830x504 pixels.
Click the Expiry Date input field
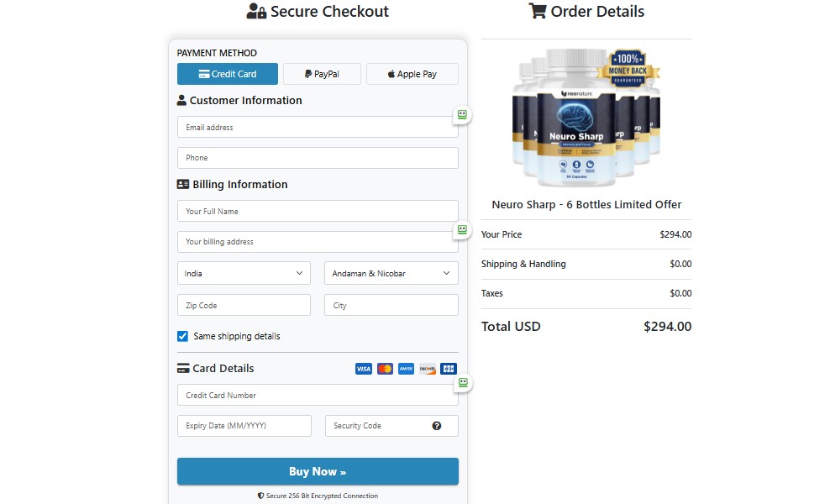coord(244,426)
